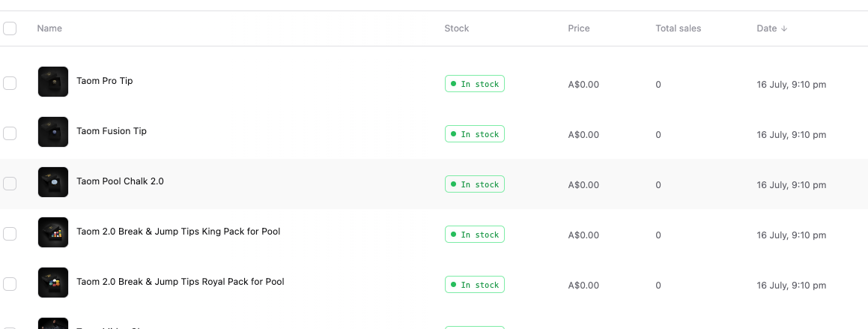
Task: Sort by Total sales column header
Action: 679,28
